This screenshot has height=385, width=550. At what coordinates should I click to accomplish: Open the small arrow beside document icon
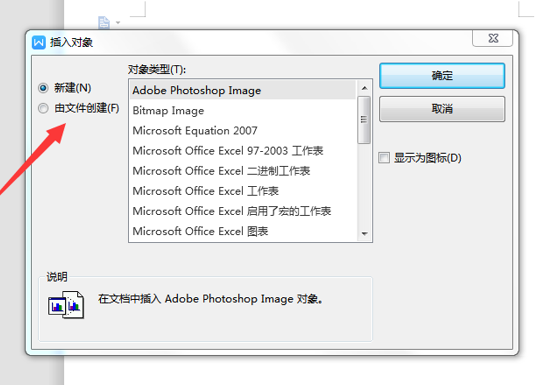pos(118,23)
